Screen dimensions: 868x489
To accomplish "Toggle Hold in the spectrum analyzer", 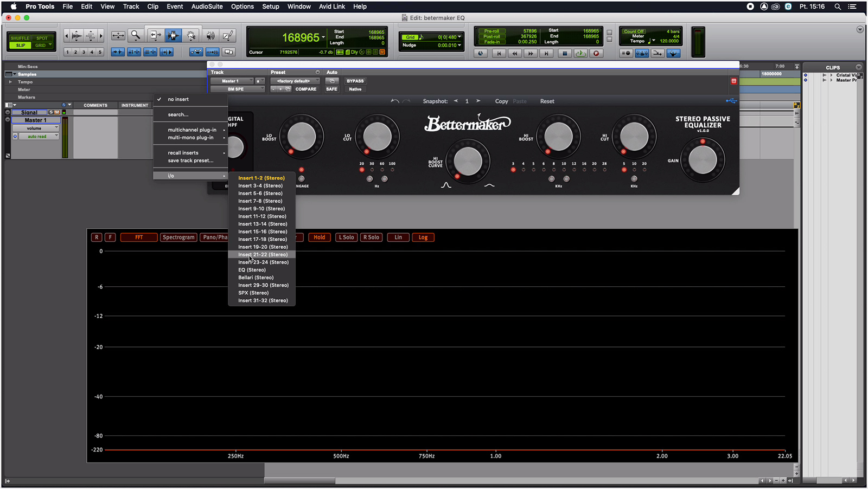I will pyautogui.click(x=320, y=237).
